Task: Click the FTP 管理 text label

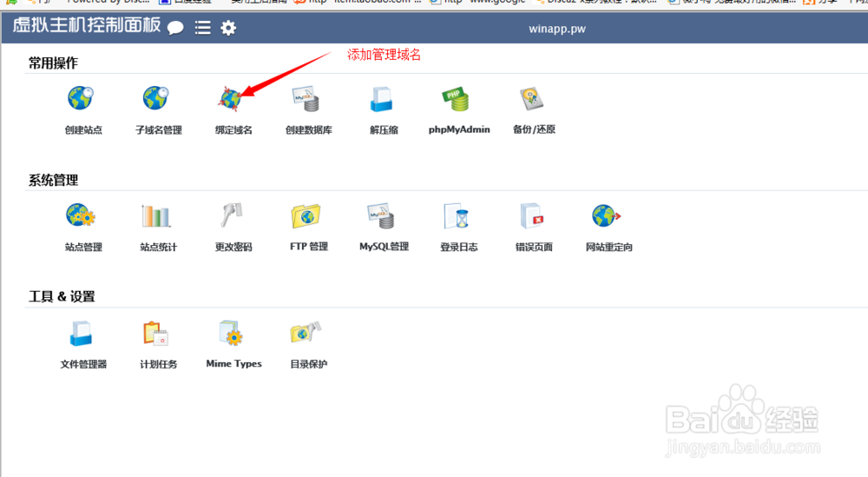Action: pyautogui.click(x=309, y=247)
